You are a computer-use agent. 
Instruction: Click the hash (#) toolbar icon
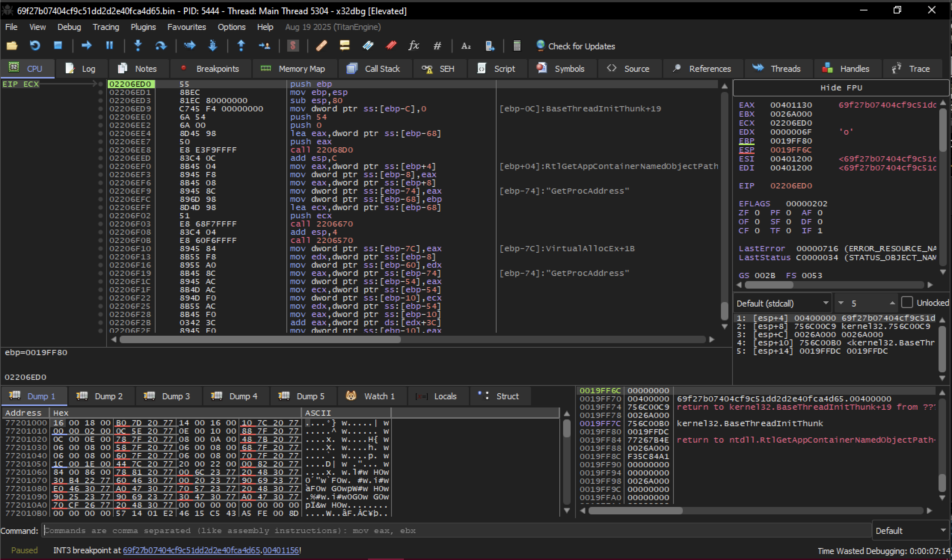pyautogui.click(x=437, y=46)
